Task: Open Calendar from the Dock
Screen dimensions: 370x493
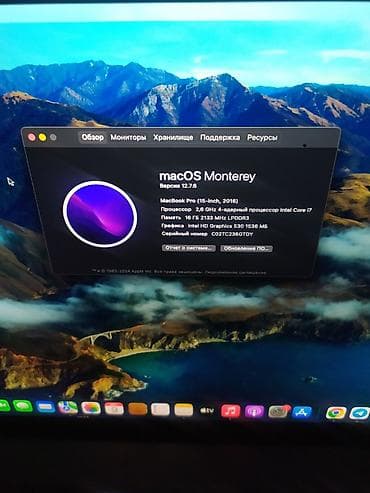Action: click(x=114, y=408)
